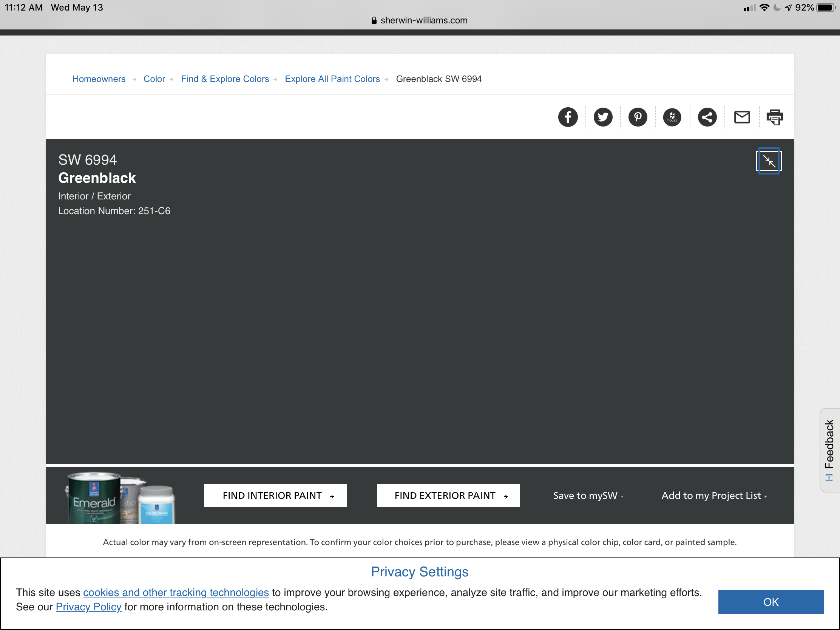Accept privacy settings with OK

(771, 602)
